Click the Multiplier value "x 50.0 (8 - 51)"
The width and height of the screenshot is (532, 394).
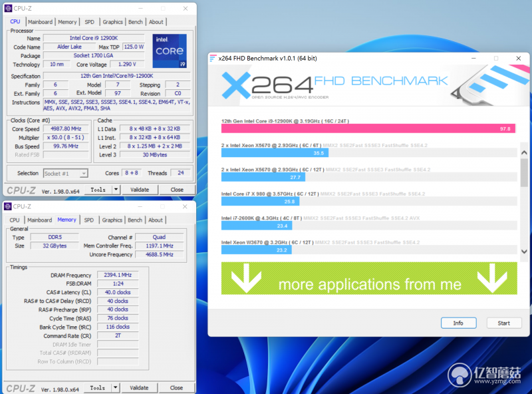coord(66,138)
